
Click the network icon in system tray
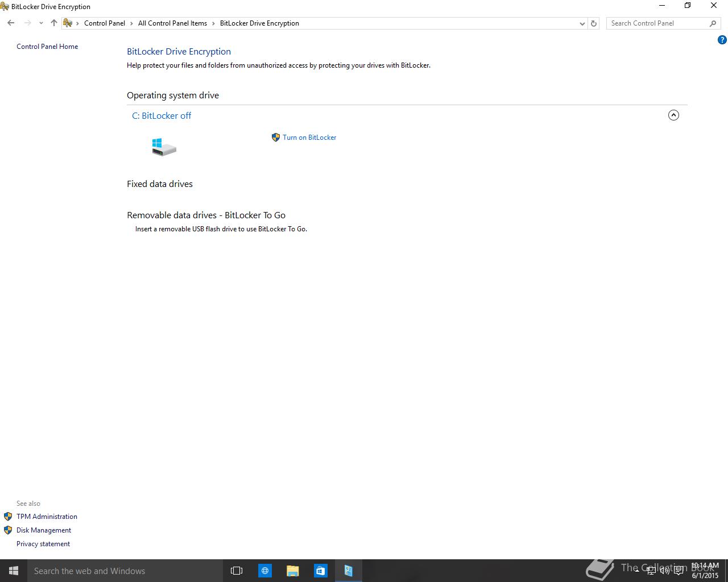point(652,571)
